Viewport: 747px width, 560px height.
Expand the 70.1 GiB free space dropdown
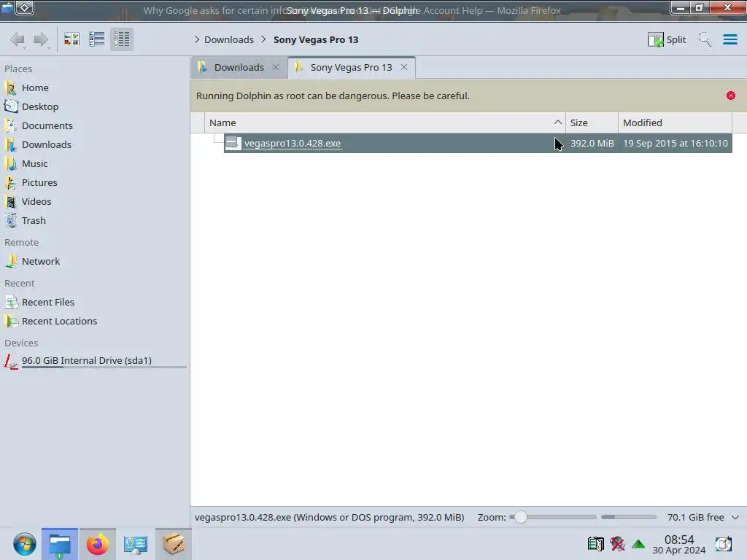tap(735, 517)
